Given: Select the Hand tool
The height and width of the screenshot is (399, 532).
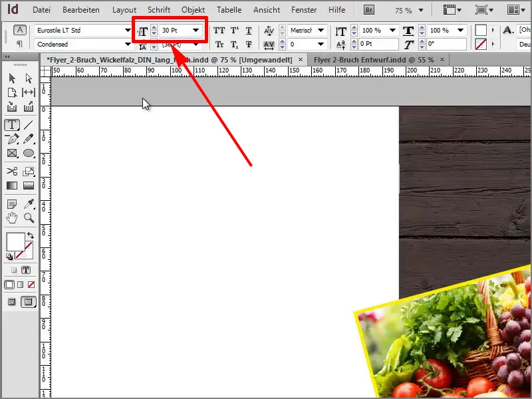Looking at the screenshot, I should [x=12, y=218].
